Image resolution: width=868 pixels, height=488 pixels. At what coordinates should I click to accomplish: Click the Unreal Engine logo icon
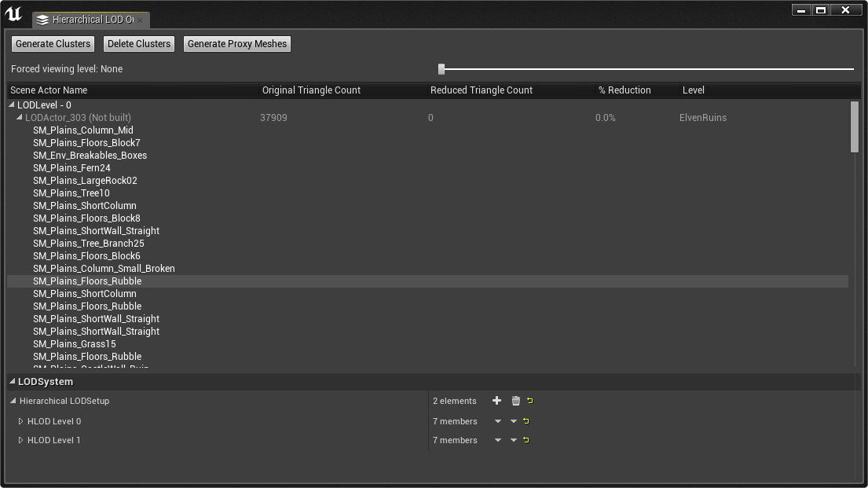[x=13, y=14]
